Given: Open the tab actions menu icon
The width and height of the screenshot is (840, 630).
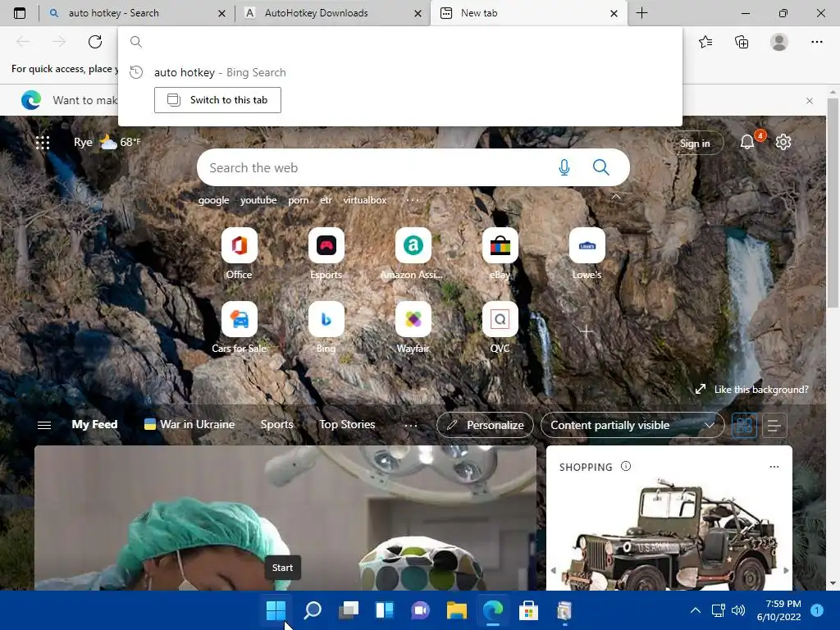Looking at the screenshot, I should pos(20,13).
